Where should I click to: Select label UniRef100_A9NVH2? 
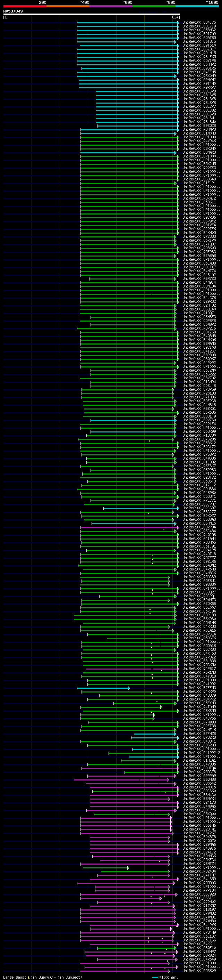pos(199,80)
